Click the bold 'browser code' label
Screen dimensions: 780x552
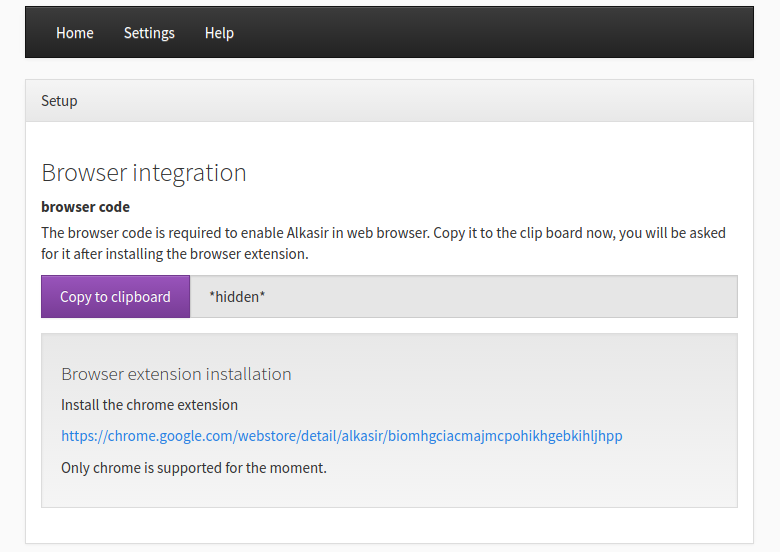[x=85, y=207]
